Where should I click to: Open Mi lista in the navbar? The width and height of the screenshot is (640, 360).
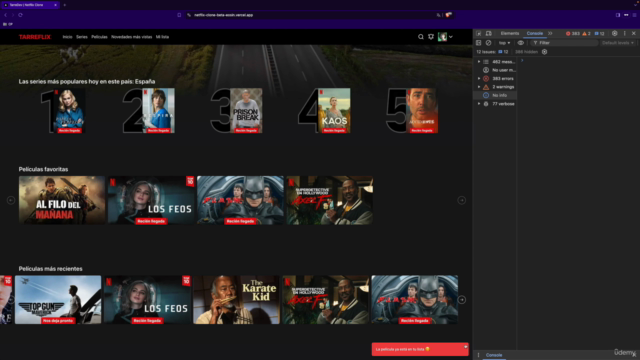[x=162, y=37]
